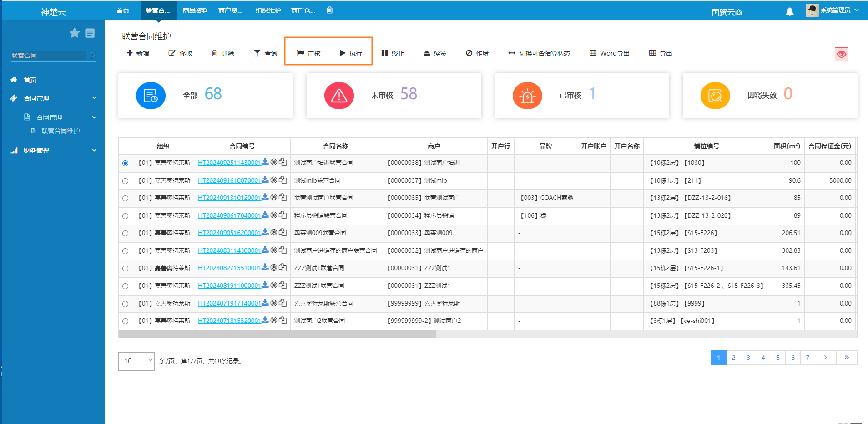Click the user avatar picture
This screenshot has width=868, height=424.
(x=812, y=10)
